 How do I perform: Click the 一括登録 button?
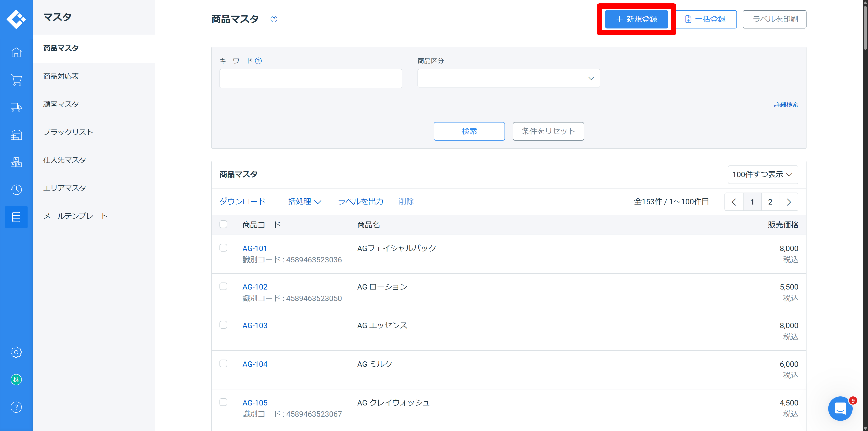coord(706,19)
